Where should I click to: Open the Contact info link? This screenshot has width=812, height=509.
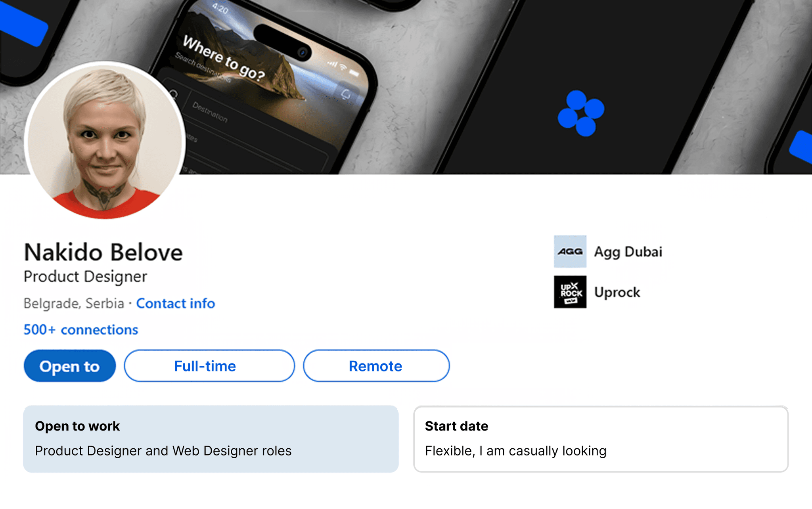(x=176, y=303)
